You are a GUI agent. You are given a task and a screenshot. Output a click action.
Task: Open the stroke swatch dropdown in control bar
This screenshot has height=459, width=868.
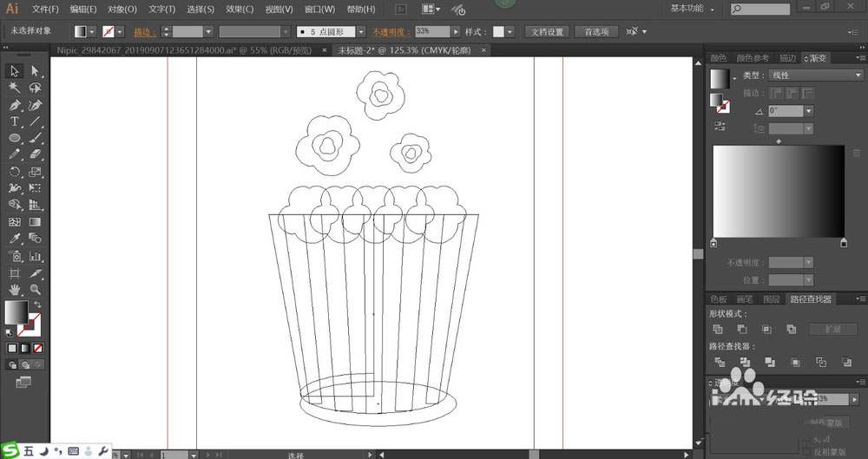(120, 31)
